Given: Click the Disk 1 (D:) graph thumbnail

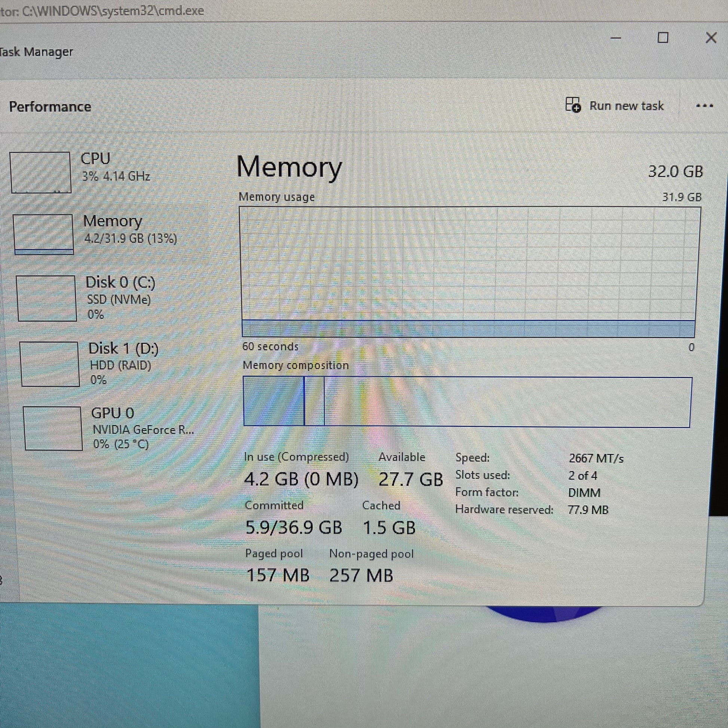Looking at the screenshot, I should pyautogui.click(x=50, y=364).
